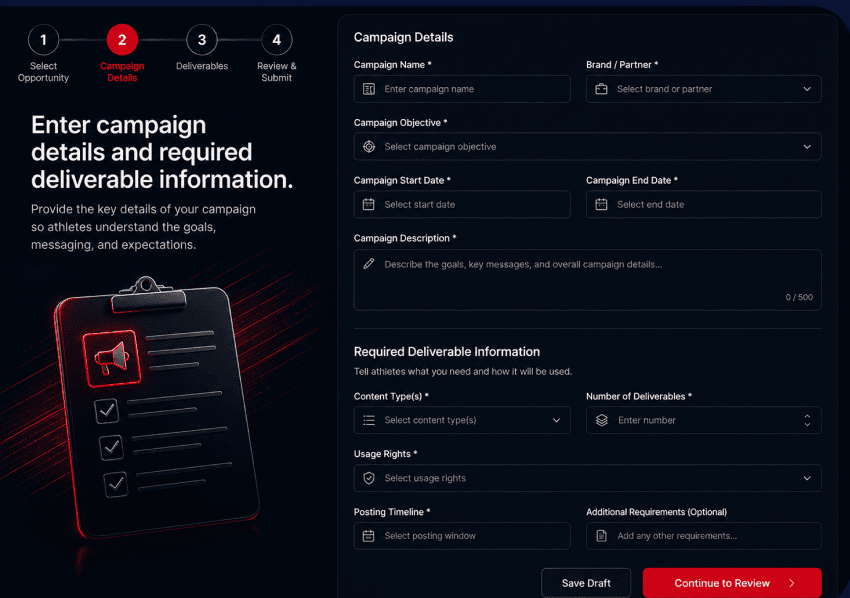Screen dimensions: 850x598
Task: Focus the Campaign Description text area
Action: pos(587,280)
